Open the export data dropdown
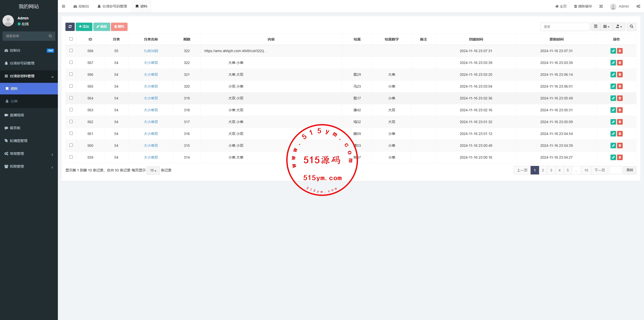 tap(619, 27)
